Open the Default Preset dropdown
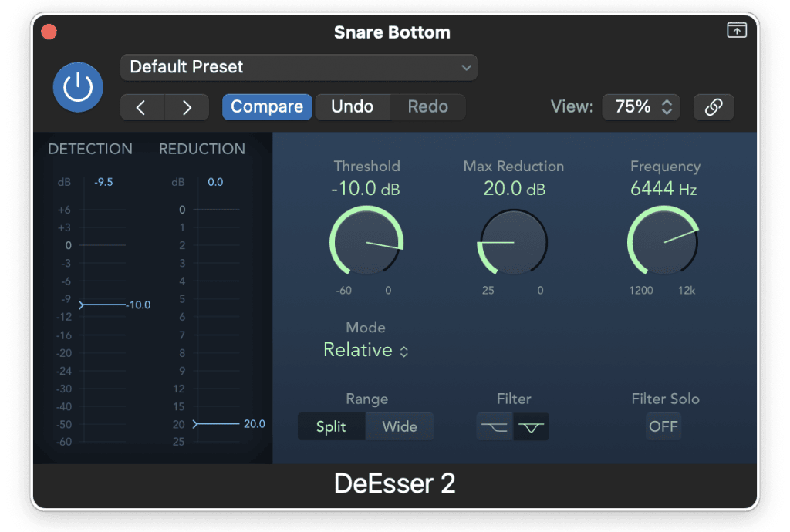Image resolution: width=790 pixels, height=532 pixels. 299,67
